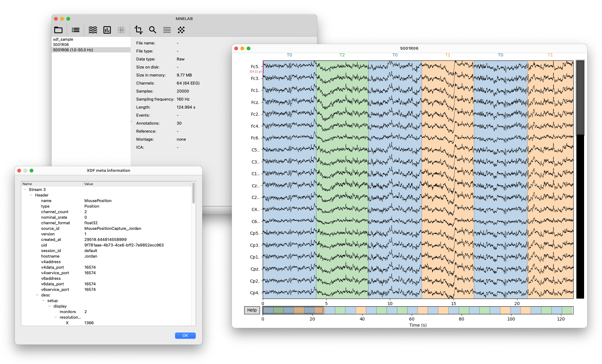
Task: Click the channel locations dotted icon
Action: (x=121, y=30)
